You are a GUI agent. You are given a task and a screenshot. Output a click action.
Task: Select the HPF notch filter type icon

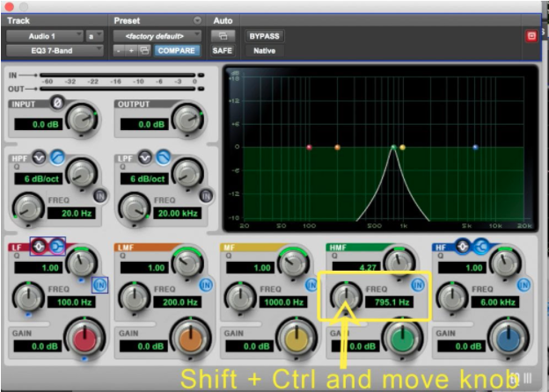coord(40,157)
